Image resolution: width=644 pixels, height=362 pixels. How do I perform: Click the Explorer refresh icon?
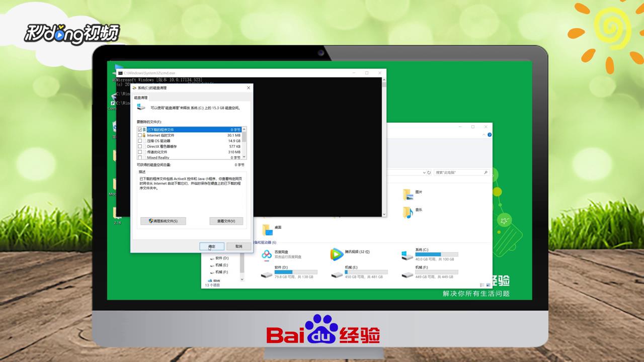tap(429, 172)
